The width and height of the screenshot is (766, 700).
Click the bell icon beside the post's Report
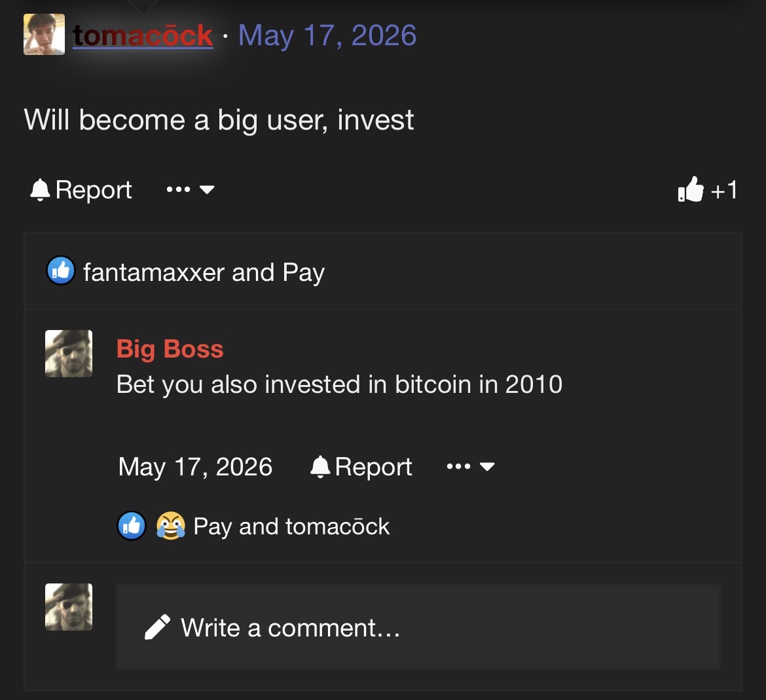click(x=40, y=189)
